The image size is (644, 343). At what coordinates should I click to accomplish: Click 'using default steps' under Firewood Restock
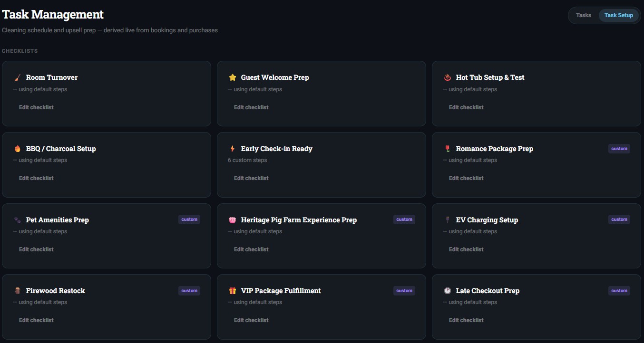(x=40, y=302)
